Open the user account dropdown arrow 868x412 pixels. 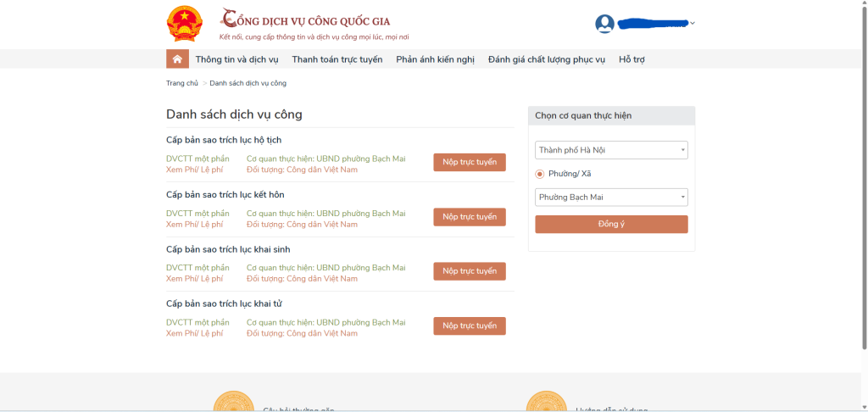693,24
